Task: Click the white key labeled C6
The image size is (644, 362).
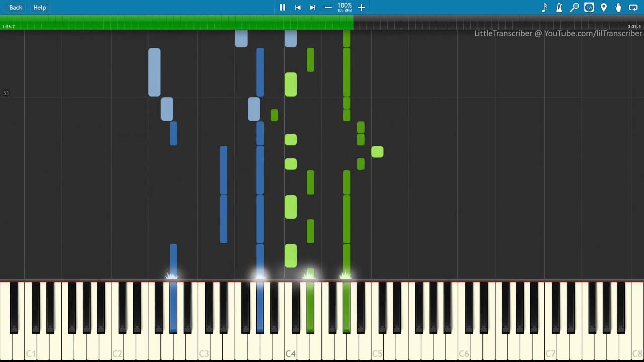Action: tap(464, 347)
